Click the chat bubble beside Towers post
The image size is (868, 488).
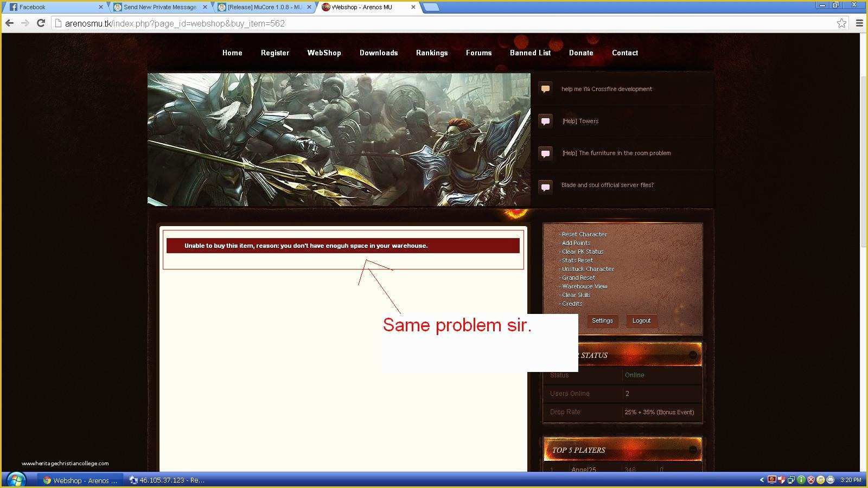pos(545,121)
